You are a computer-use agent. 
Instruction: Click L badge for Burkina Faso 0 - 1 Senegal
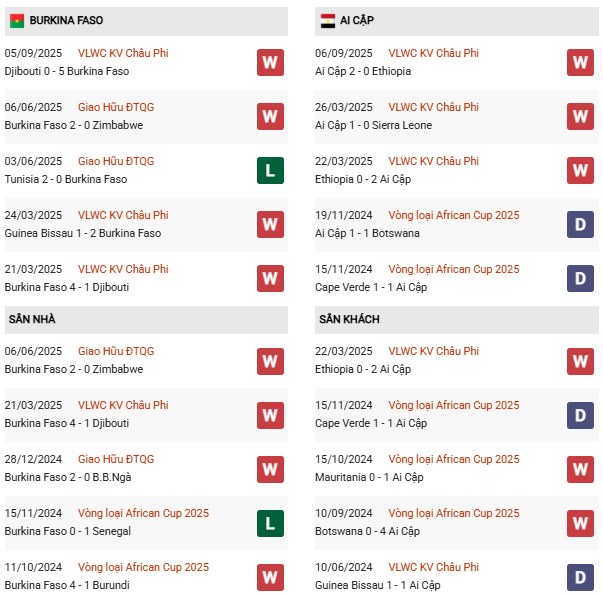(x=270, y=522)
